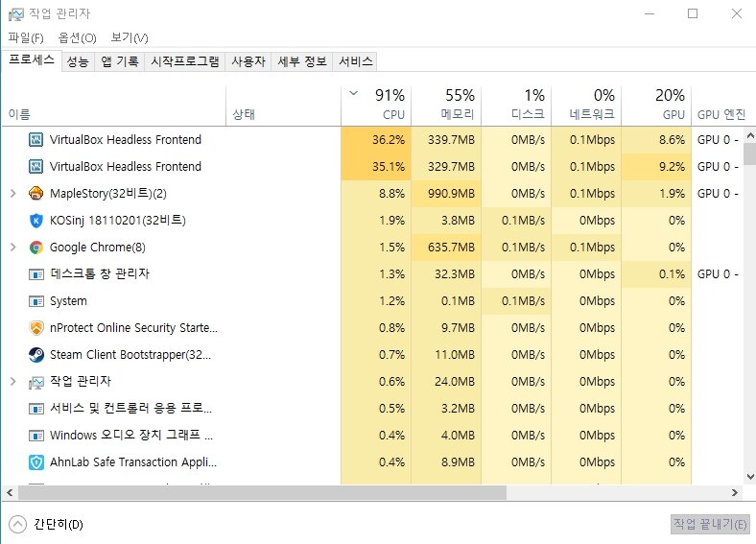Screen dimensions: 756x544
Task: Click the Windows 오디오 장치 그래프 icon
Action: click(36, 436)
